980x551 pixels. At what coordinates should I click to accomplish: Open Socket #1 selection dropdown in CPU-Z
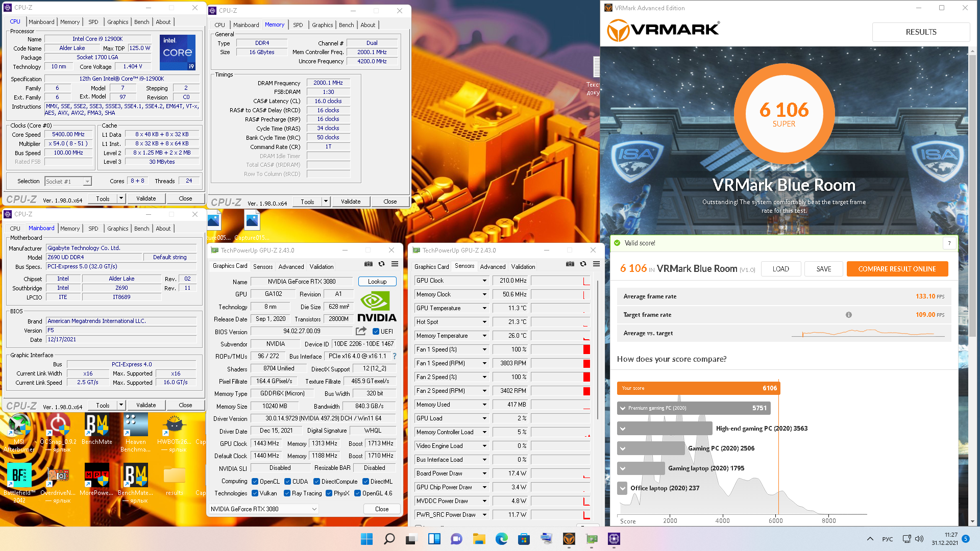68,182
